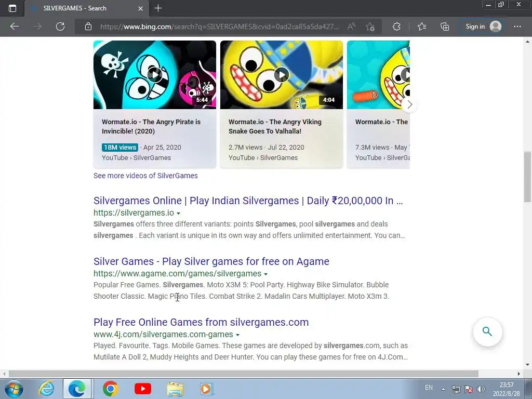Click the 18M views badge
Viewport: 532px width, 399px height.
[120, 147]
